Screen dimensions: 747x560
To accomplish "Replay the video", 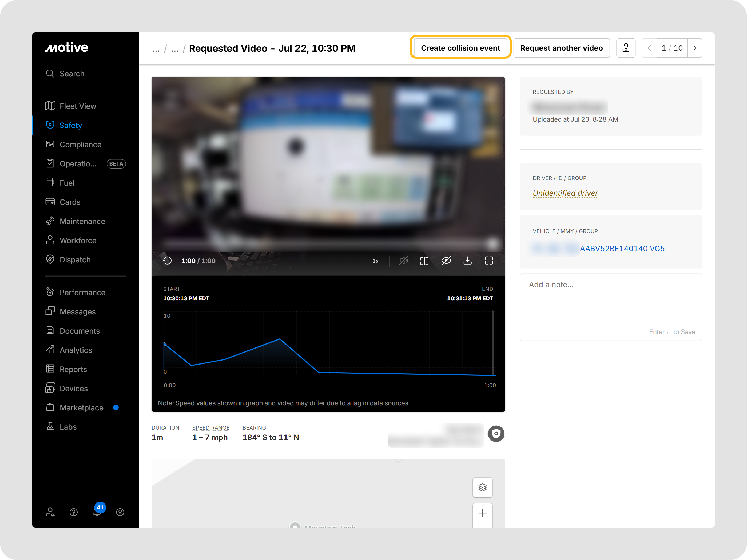I will click(x=168, y=261).
